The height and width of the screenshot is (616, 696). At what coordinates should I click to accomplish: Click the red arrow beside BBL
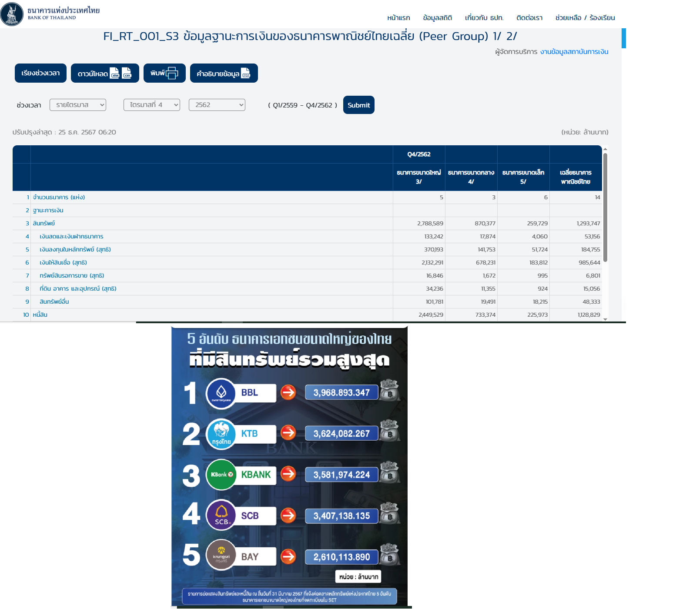(x=288, y=392)
